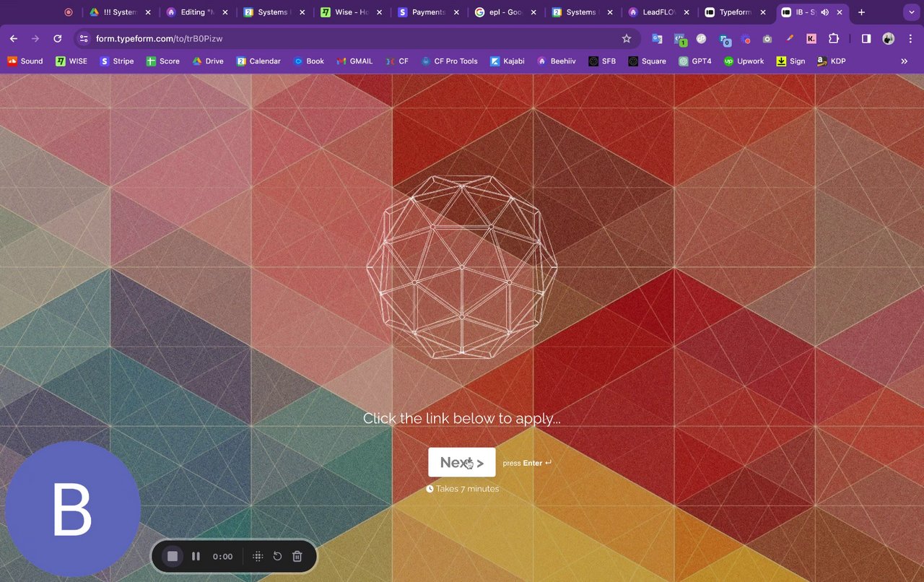
Task: Open the Extensions puzzle menu
Action: pos(834,38)
